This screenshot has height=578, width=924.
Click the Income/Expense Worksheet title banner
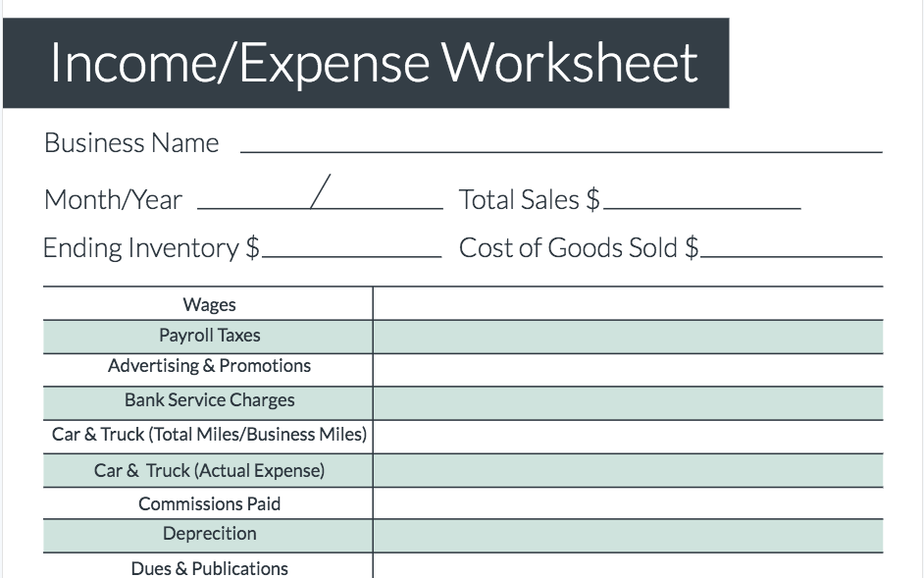point(373,63)
